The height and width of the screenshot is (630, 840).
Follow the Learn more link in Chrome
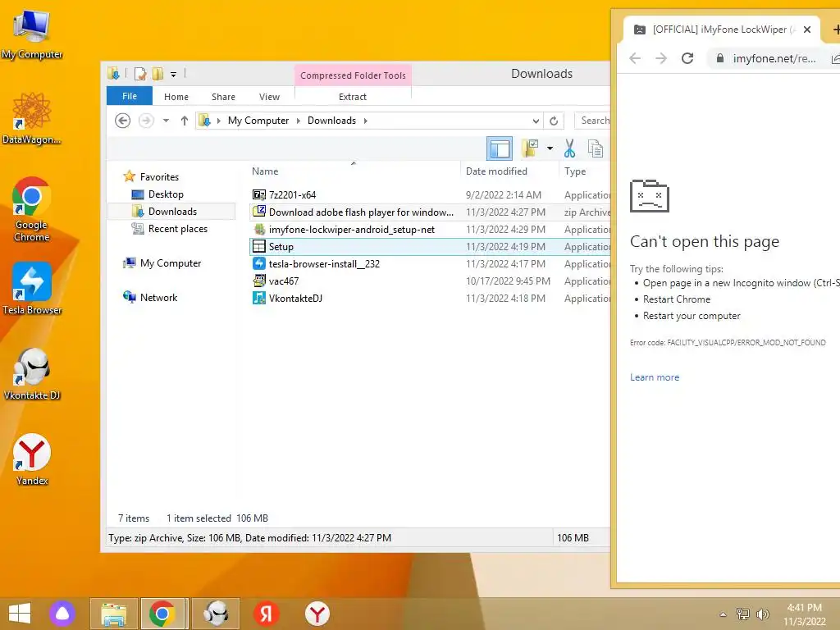click(654, 377)
